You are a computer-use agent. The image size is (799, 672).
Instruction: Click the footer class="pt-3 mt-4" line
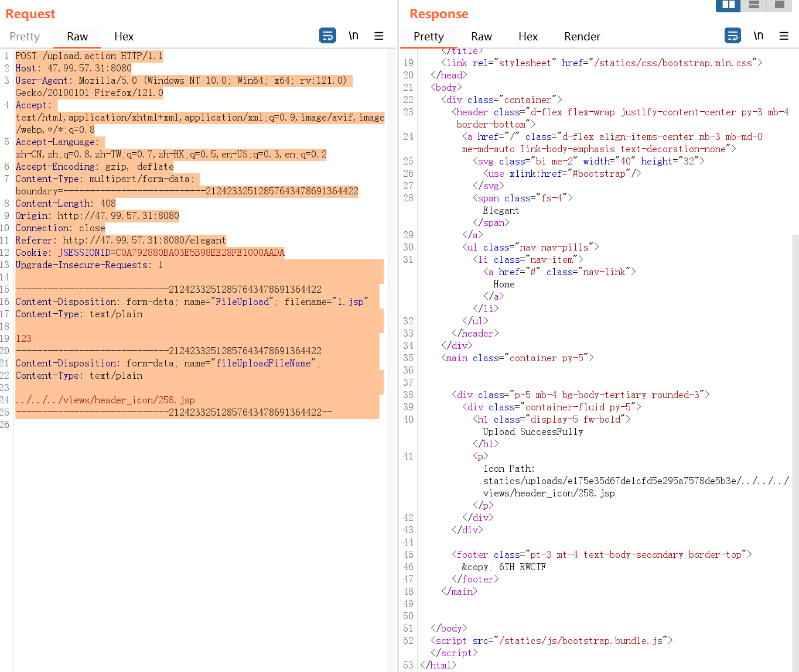coord(602,555)
